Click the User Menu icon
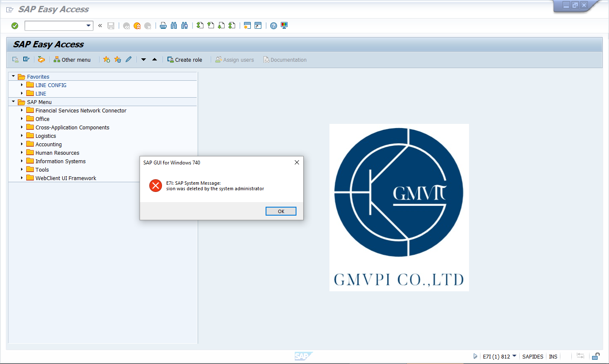 (x=15, y=60)
